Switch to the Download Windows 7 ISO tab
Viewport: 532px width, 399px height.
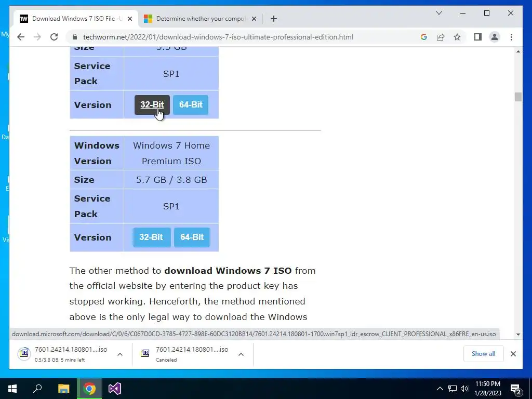point(76,19)
